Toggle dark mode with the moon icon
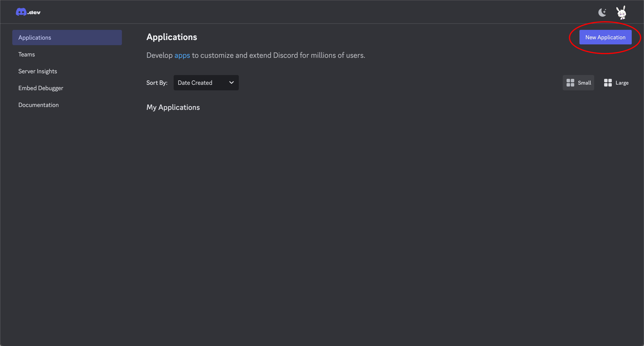The width and height of the screenshot is (644, 346). click(602, 12)
